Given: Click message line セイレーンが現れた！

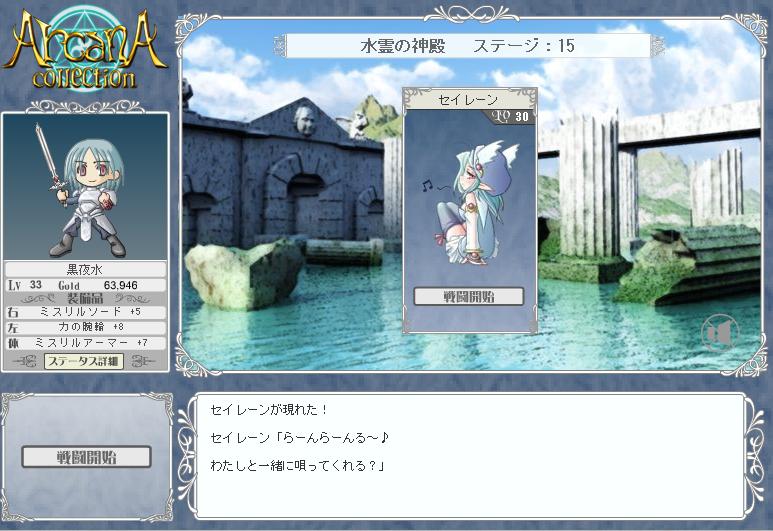Looking at the screenshot, I should [269, 410].
